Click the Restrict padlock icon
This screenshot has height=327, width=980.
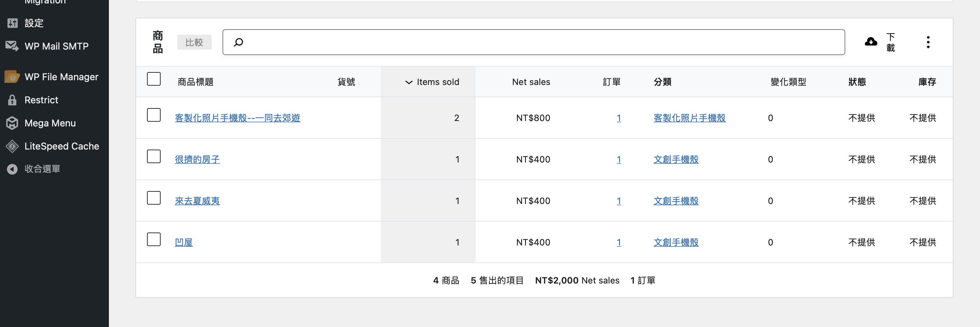pyautogui.click(x=12, y=100)
